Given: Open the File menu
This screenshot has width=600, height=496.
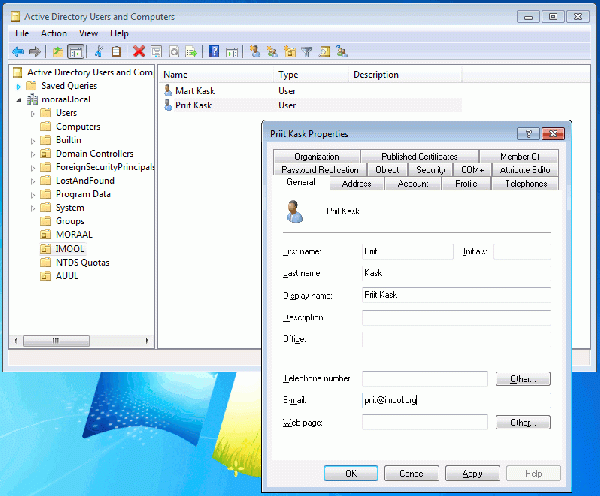Looking at the screenshot, I should [x=22, y=33].
